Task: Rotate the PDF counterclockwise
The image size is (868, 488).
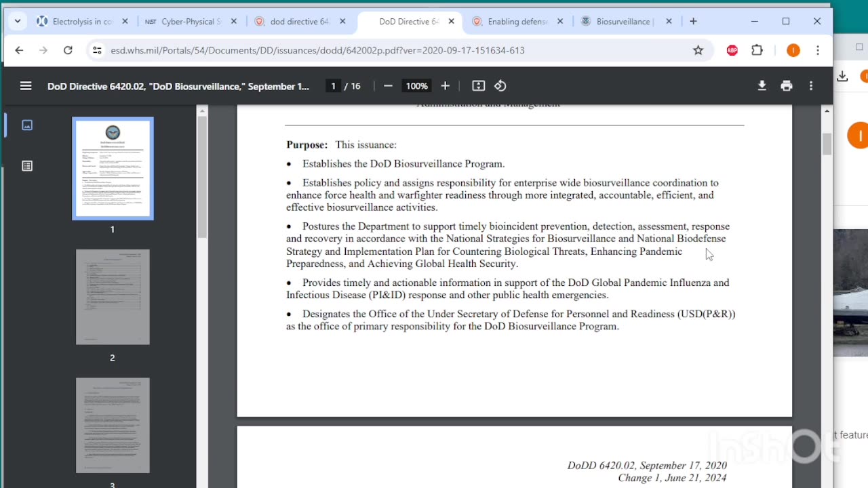Action: pyautogui.click(x=500, y=86)
